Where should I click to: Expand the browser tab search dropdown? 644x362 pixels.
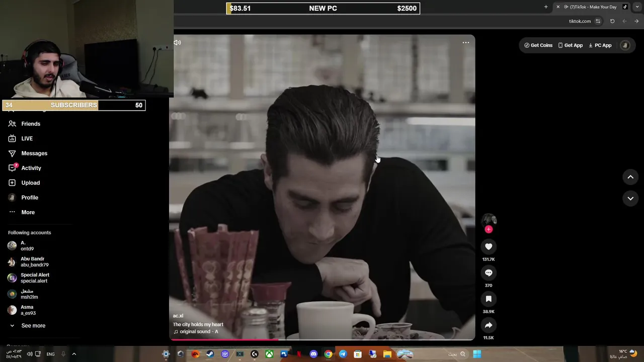click(638, 7)
